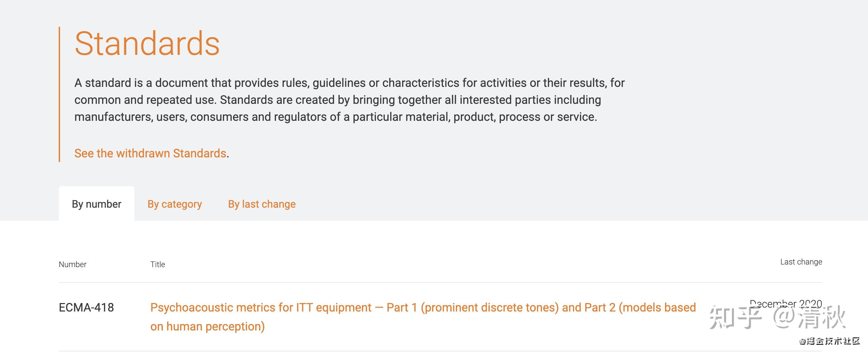868x352 pixels.
Task: Click the 'Last change' column header
Action: pos(801,262)
